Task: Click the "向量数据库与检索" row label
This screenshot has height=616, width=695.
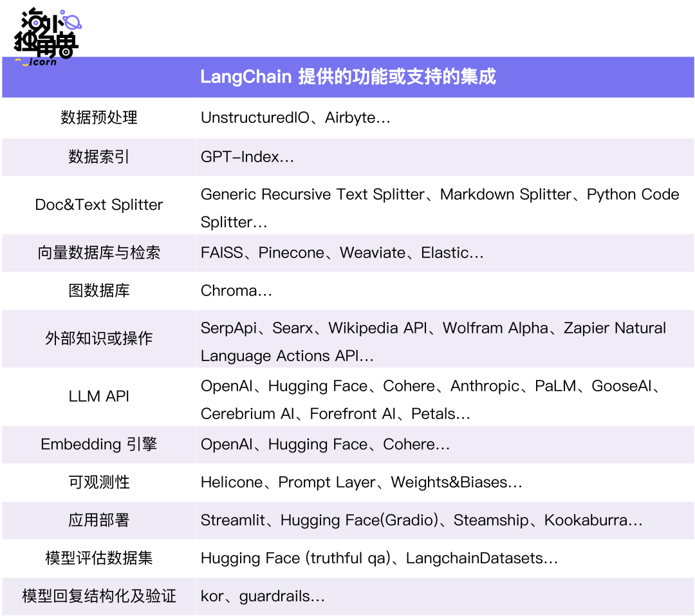Action: [99, 252]
